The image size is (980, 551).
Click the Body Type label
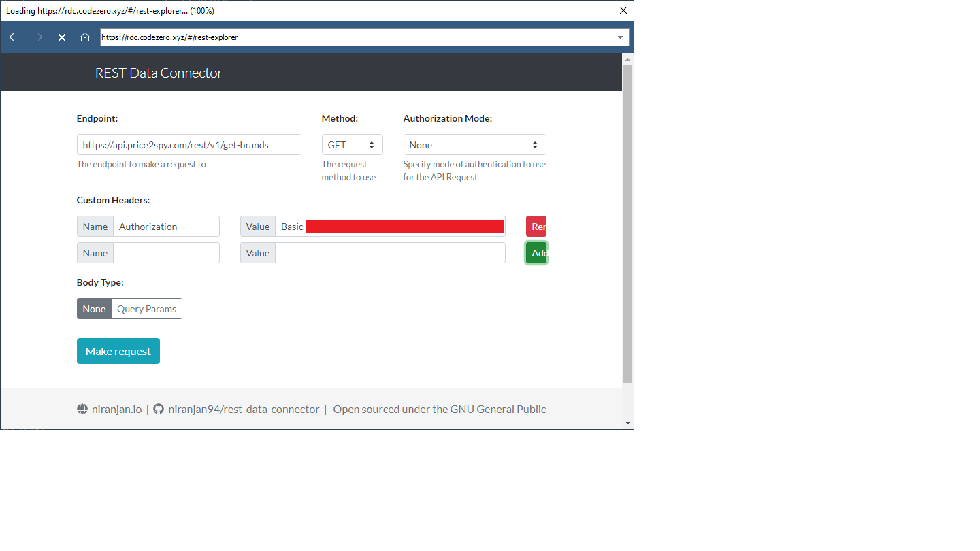[100, 282]
